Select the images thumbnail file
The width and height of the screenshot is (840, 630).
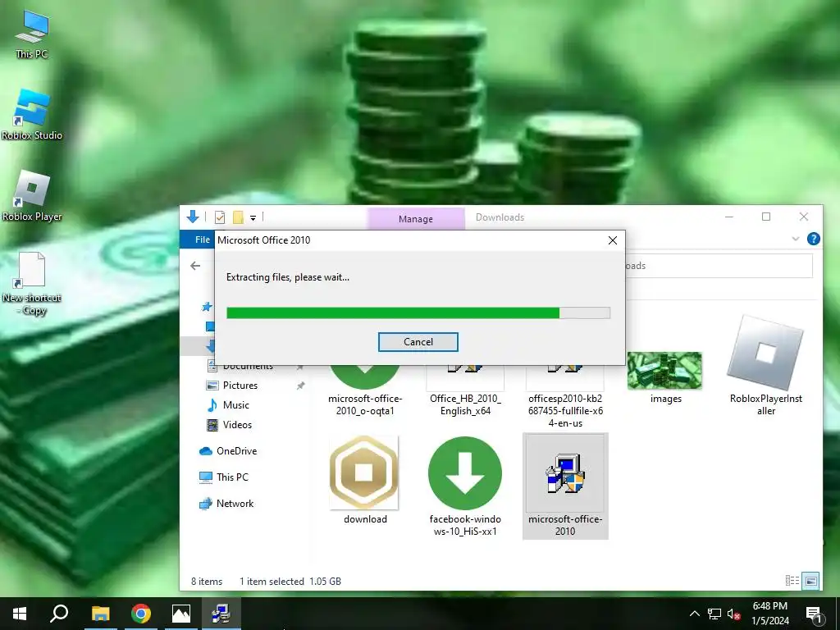(x=664, y=377)
